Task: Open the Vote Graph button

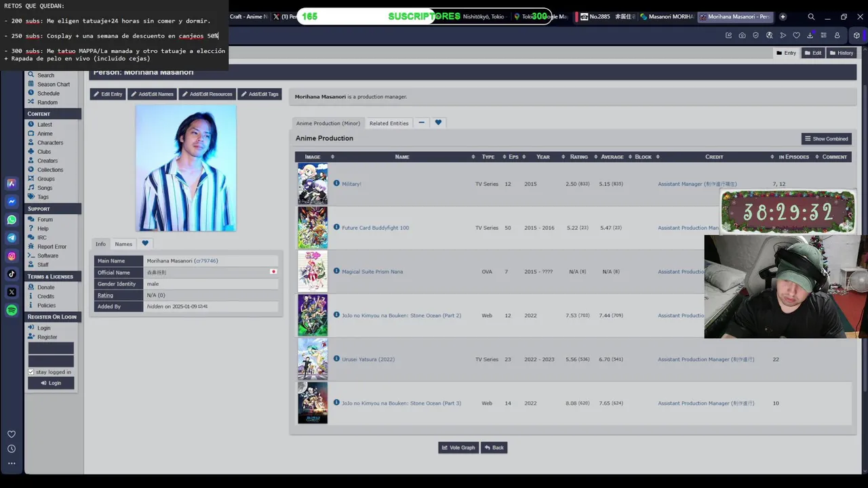Action: (458, 447)
